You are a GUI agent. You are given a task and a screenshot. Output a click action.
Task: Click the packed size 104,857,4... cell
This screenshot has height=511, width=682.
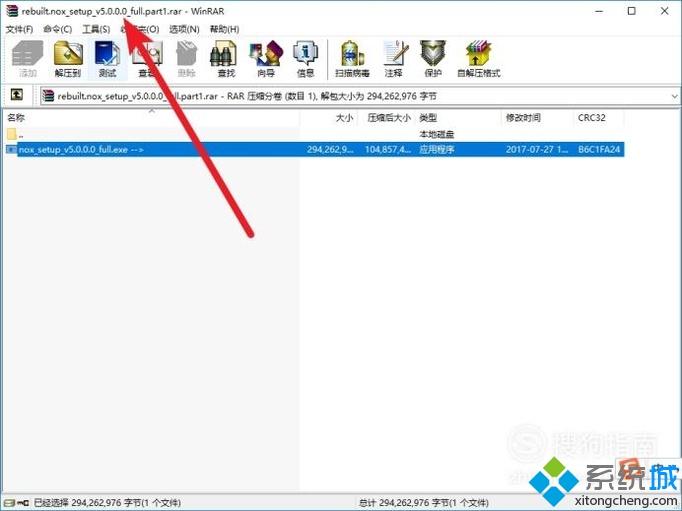point(388,150)
